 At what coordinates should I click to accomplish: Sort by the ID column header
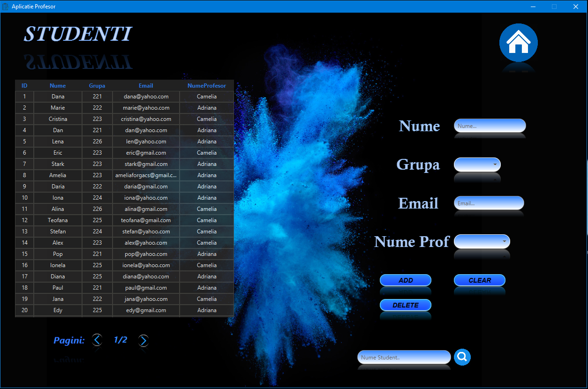coord(24,86)
